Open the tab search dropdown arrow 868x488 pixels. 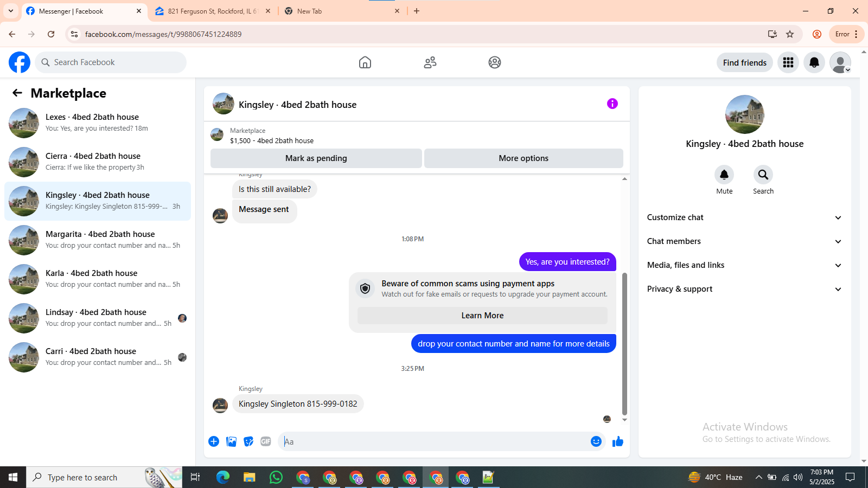click(x=11, y=11)
